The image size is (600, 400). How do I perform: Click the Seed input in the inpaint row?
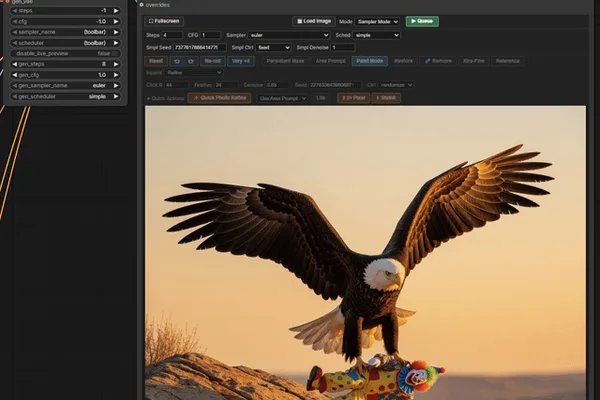pyautogui.click(x=335, y=85)
